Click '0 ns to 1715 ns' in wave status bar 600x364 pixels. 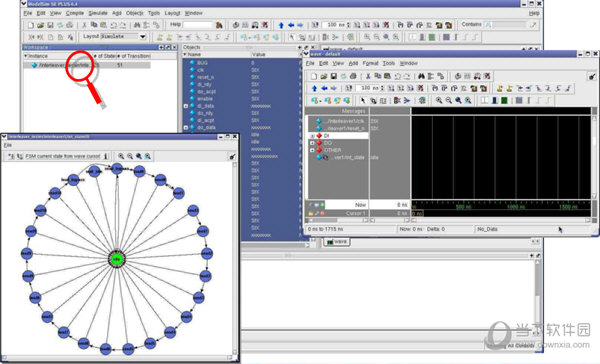pos(326,229)
